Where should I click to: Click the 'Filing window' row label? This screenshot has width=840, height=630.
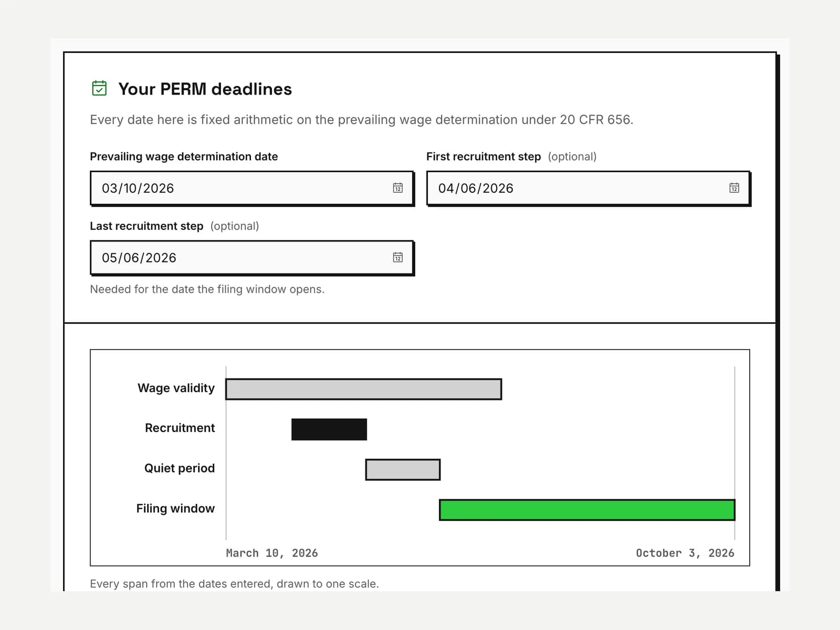pyautogui.click(x=175, y=508)
